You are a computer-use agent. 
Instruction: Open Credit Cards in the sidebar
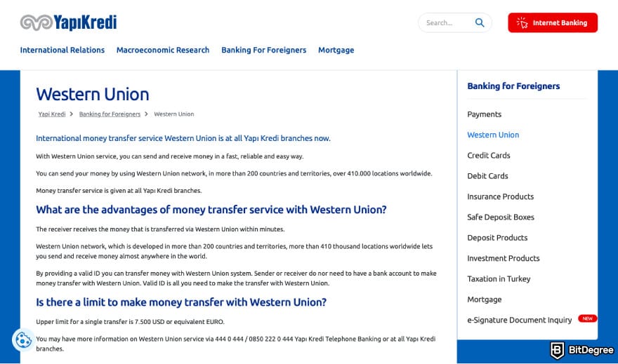pos(489,156)
